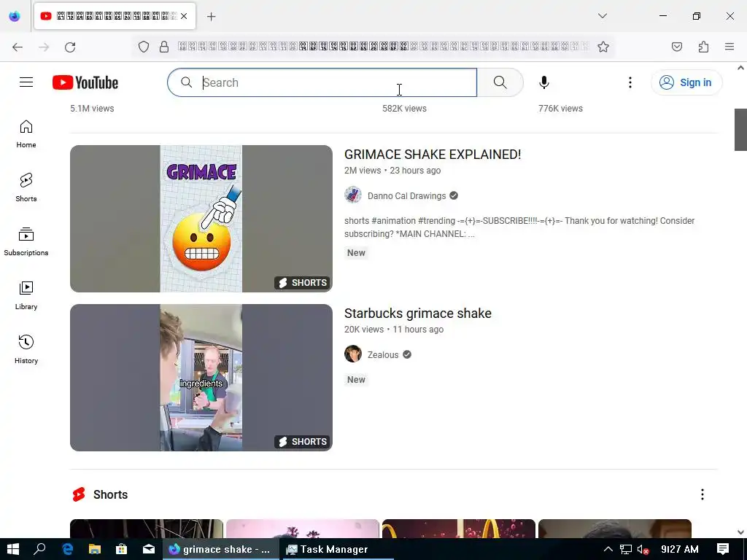Open the Pocket save icon

click(676, 47)
